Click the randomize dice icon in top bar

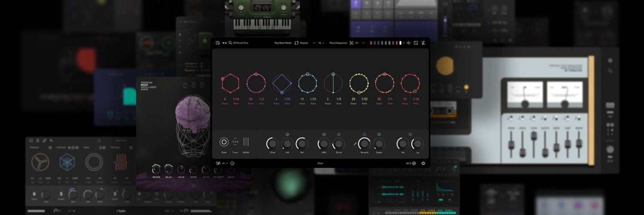[416, 43]
